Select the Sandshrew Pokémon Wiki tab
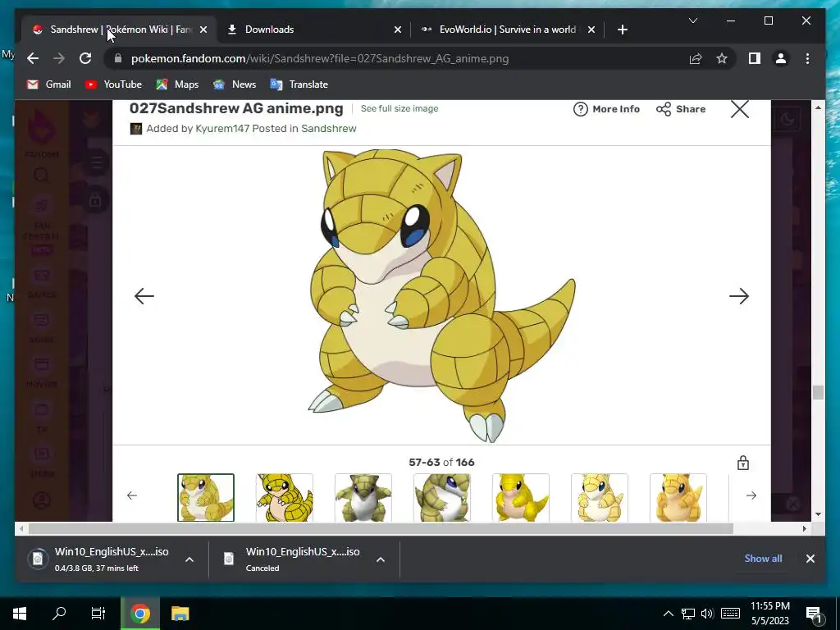 [119, 30]
